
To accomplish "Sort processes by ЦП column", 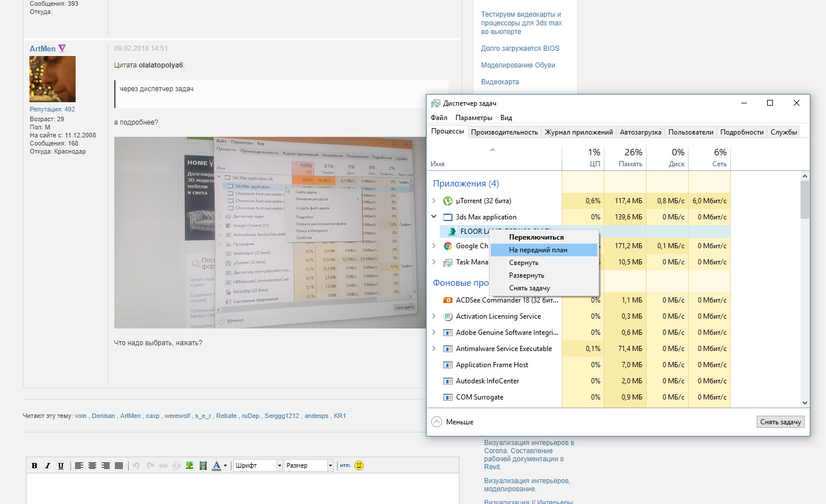I will pyautogui.click(x=583, y=158).
